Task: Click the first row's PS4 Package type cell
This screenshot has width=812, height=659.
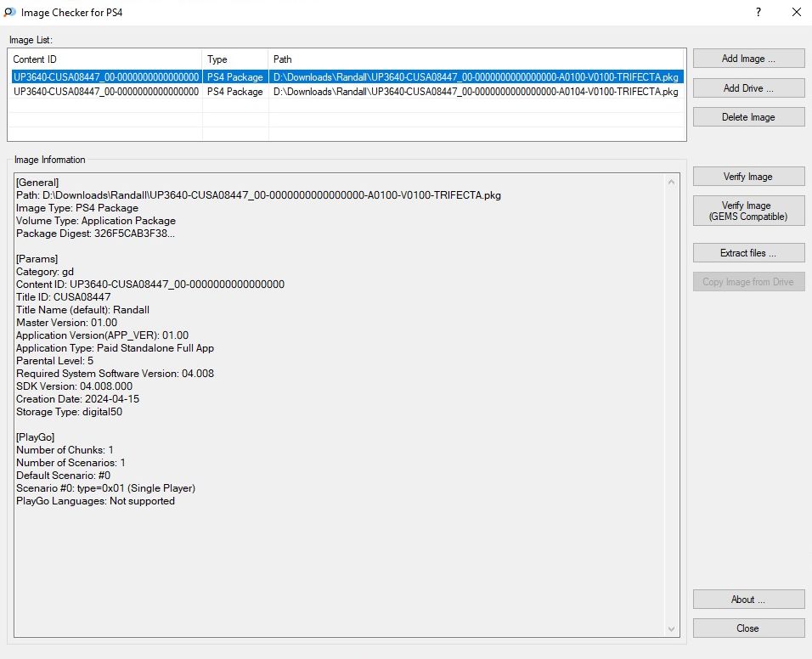Action: pos(235,77)
